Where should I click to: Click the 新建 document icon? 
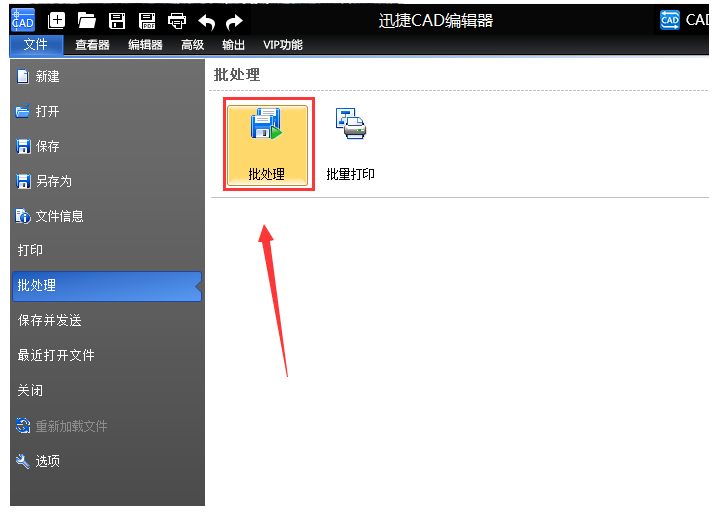22,76
